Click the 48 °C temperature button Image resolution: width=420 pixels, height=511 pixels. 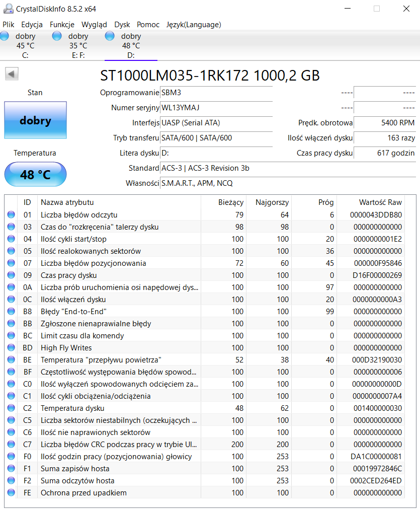tap(35, 175)
